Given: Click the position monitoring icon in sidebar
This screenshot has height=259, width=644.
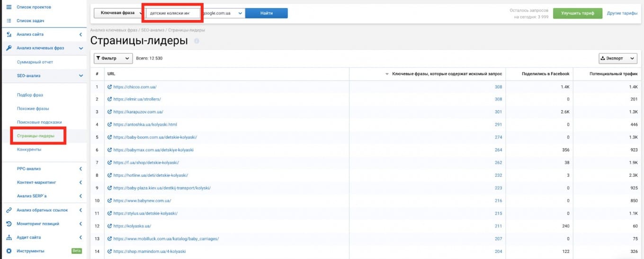Looking at the screenshot, I should click(9, 224).
